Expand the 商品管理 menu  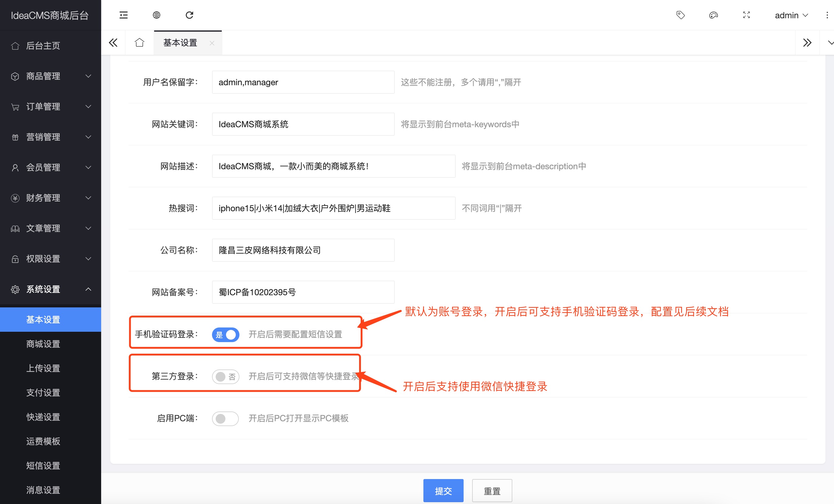pyautogui.click(x=51, y=76)
